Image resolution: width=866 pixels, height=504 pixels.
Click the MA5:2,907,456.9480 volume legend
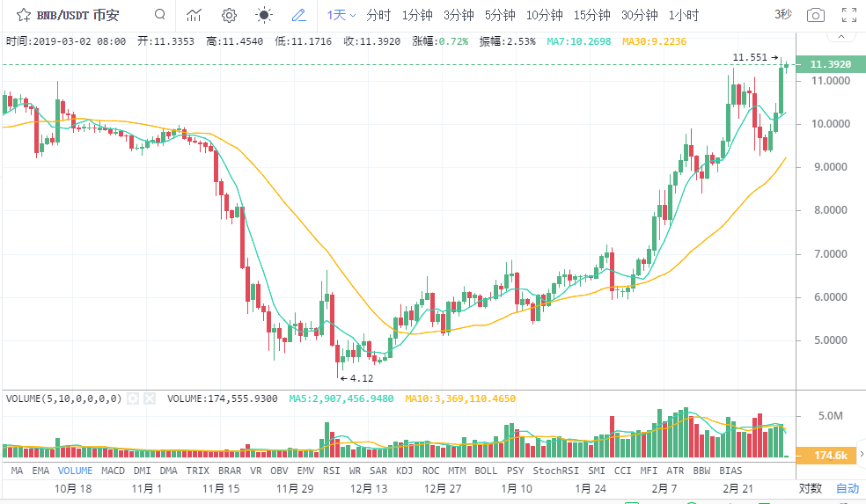(341, 398)
